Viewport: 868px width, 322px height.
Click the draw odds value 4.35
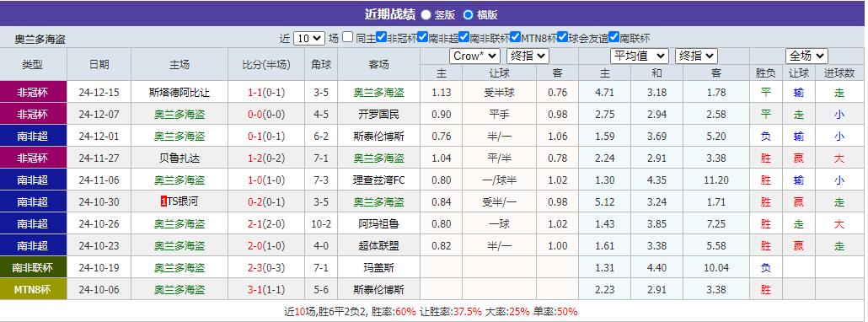tap(656, 180)
